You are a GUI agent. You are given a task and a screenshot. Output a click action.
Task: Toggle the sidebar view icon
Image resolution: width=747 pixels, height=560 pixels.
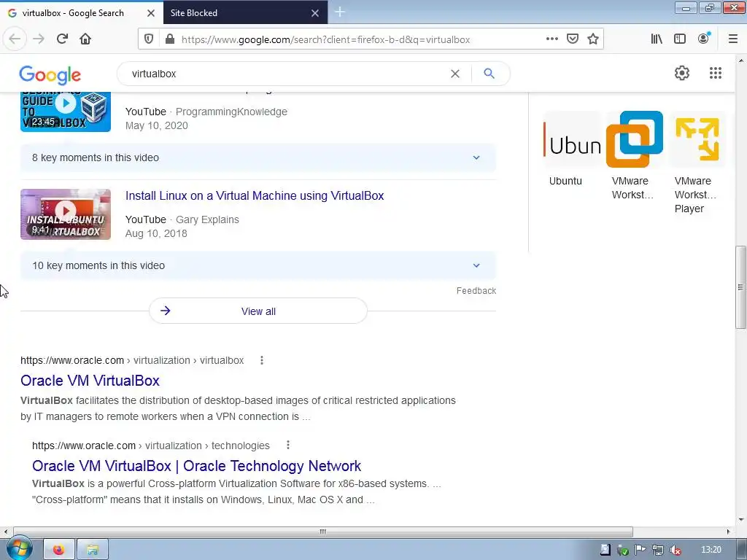click(680, 39)
